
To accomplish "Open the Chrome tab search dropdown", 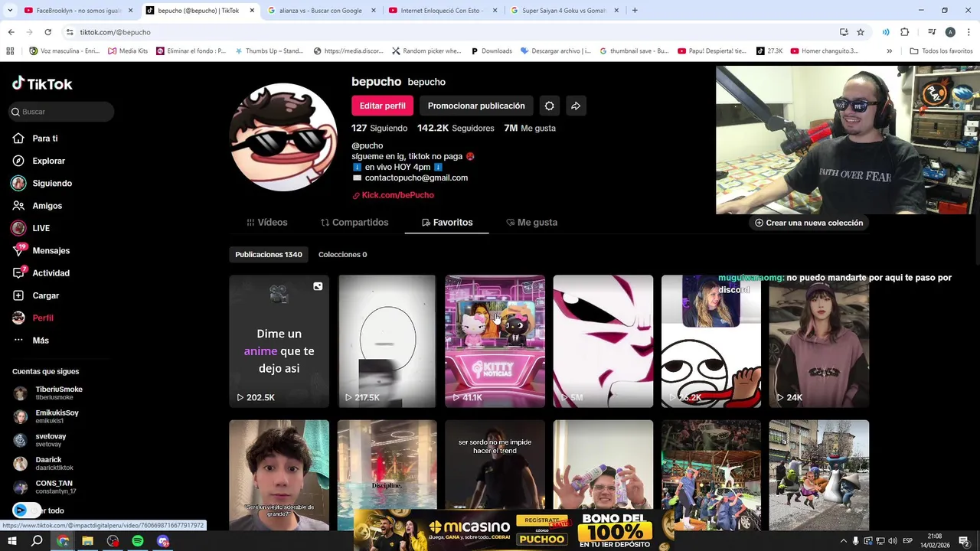I will (11, 11).
